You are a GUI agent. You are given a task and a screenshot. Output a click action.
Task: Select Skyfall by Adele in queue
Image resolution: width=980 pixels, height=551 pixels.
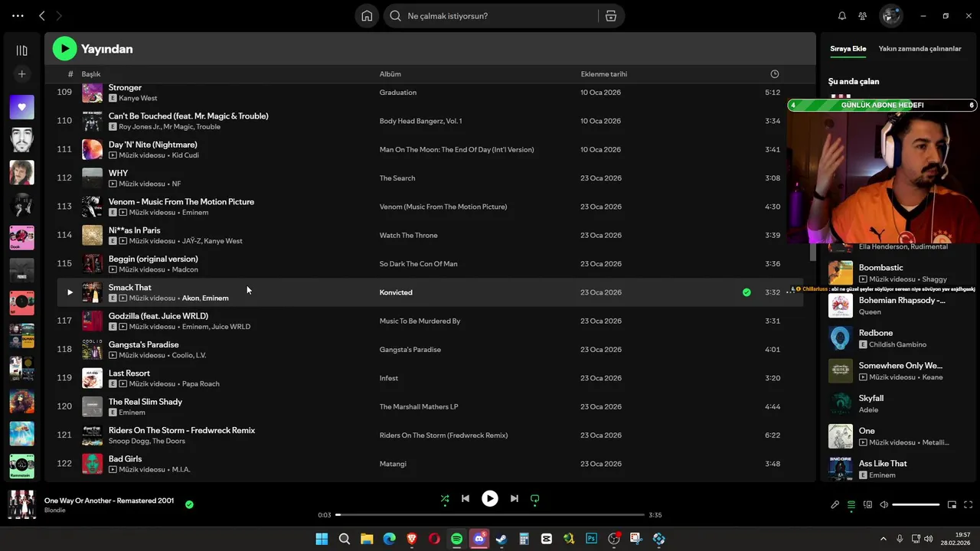coord(871,398)
